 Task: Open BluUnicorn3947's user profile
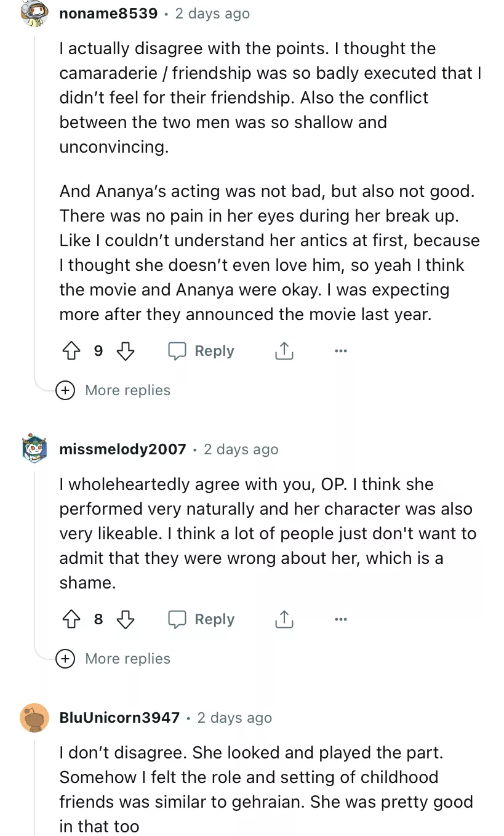coord(119,718)
